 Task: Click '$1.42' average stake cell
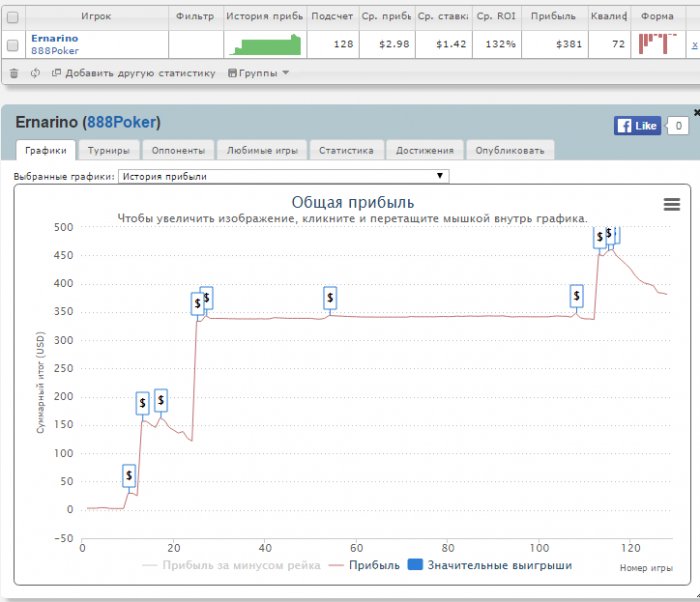click(x=451, y=44)
